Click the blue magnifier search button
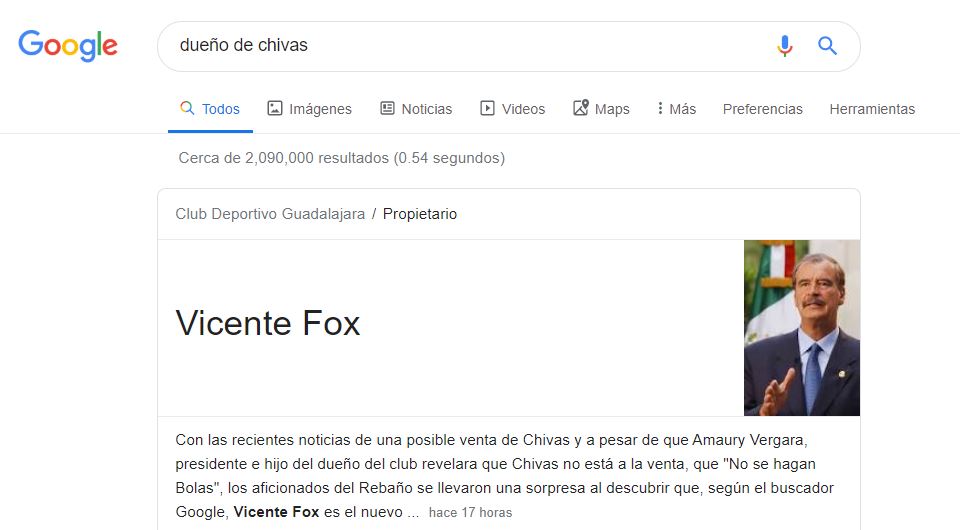The width and height of the screenshot is (960, 530). tap(827, 46)
